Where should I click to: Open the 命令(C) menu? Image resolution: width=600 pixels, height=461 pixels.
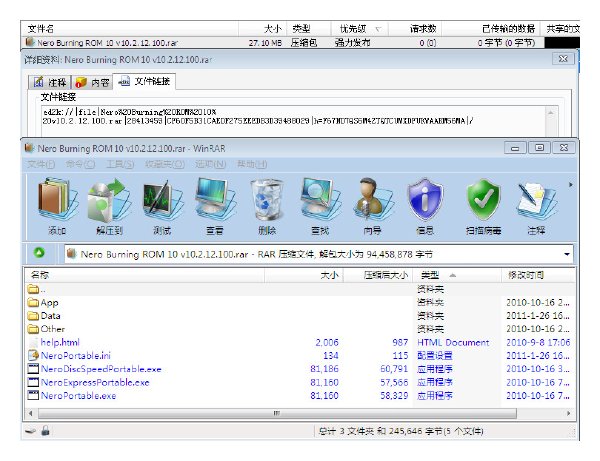80,164
